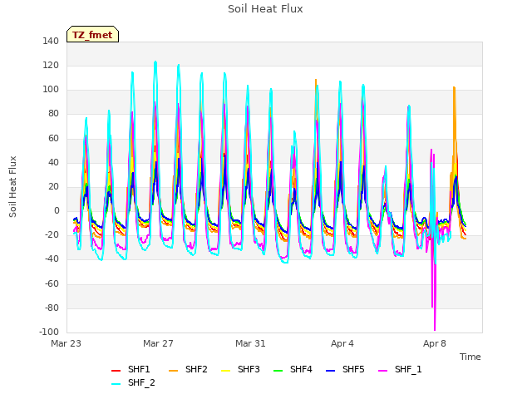
Task: Toggle SHF2 series via legend label
Action: point(196,369)
